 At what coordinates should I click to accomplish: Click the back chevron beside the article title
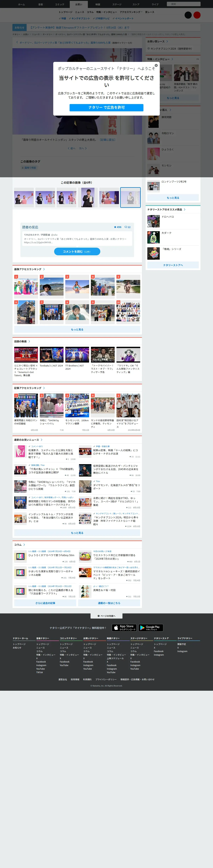[x=17, y=42]
